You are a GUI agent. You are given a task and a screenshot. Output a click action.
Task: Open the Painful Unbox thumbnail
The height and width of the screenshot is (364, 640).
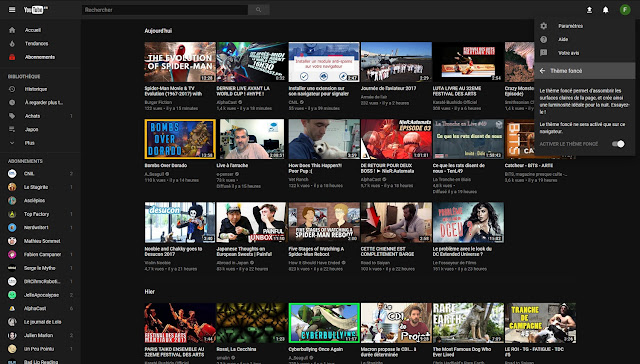(252, 222)
